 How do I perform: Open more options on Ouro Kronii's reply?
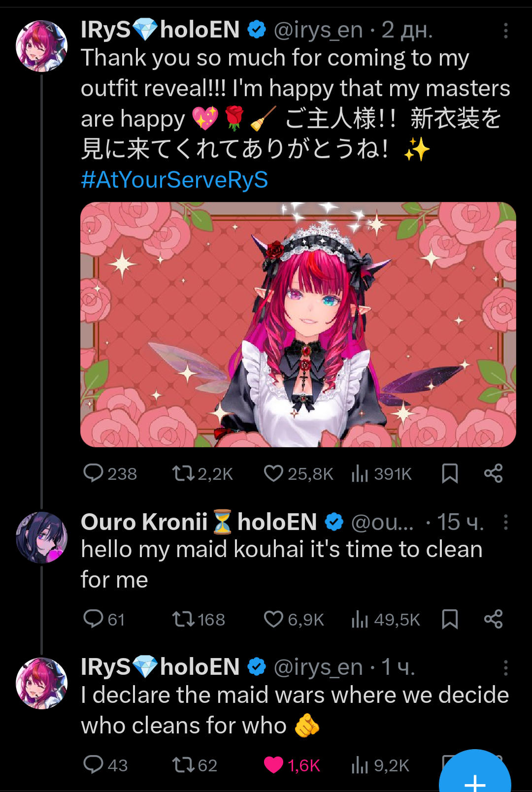(505, 522)
